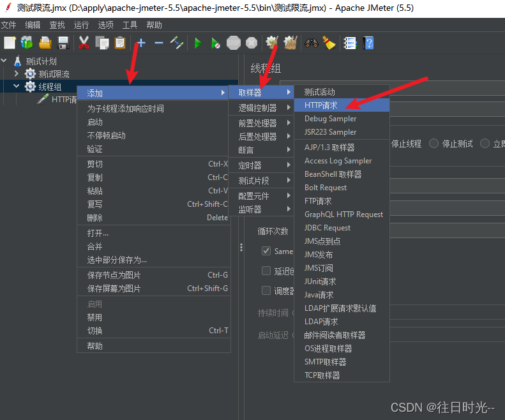This screenshot has width=505, height=420.
Task: Open the Templates icon in toolbar
Action: [x=27, y=43]
